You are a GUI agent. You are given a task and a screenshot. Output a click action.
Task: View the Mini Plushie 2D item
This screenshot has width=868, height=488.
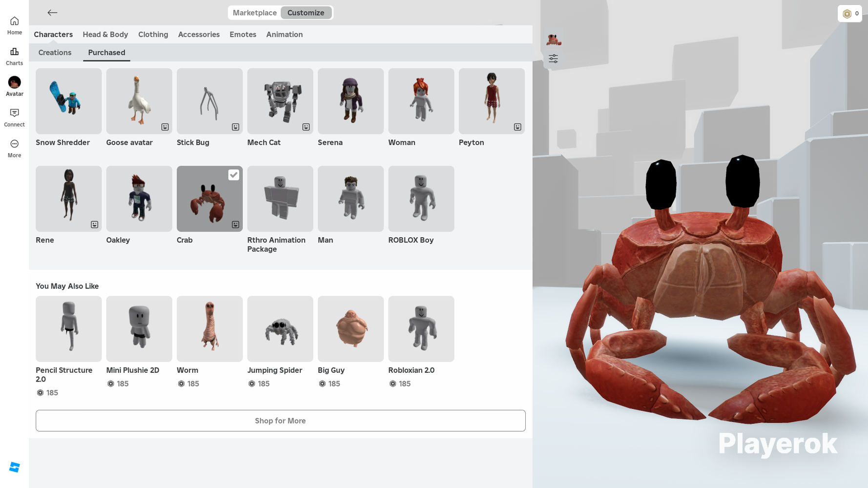[139, 329]
